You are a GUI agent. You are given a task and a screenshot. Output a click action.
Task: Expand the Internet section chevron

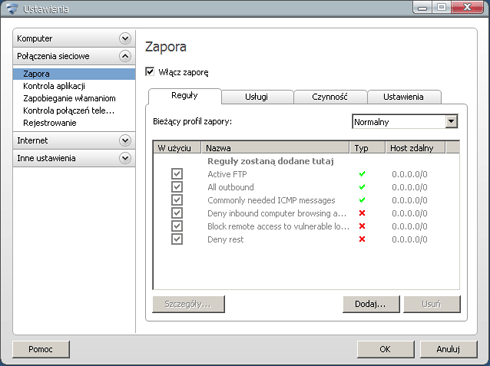(x=125, y=141)
